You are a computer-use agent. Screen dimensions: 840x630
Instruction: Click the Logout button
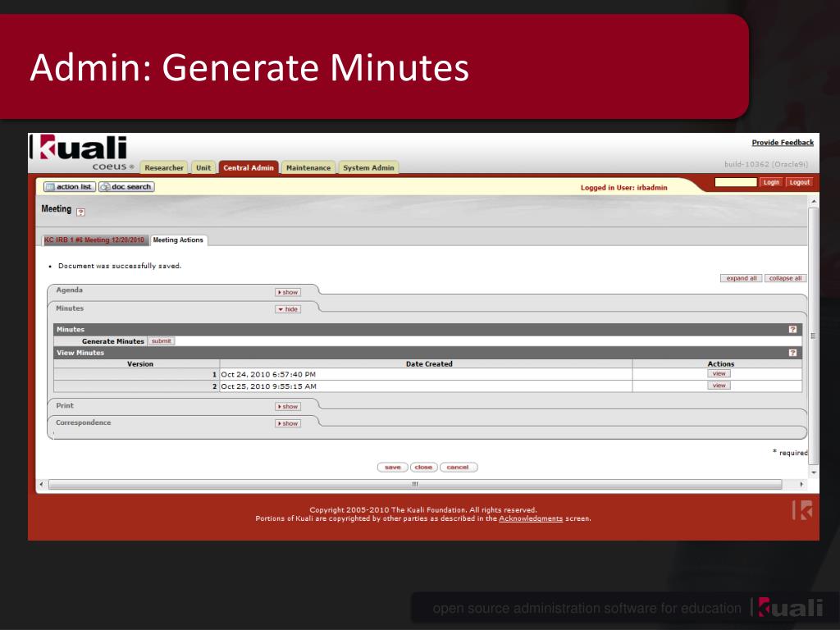click(799, 182)
